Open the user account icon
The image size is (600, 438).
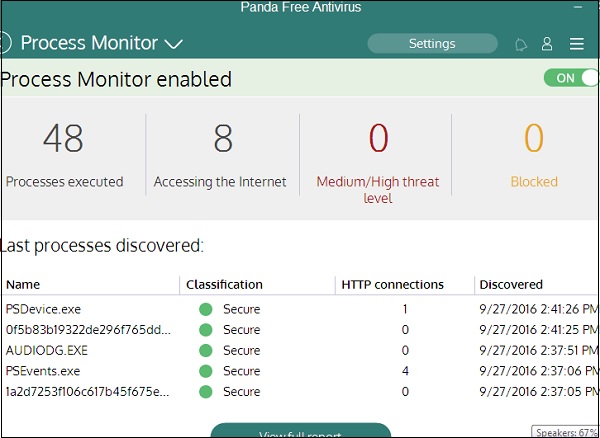click(x=547, y=44)
